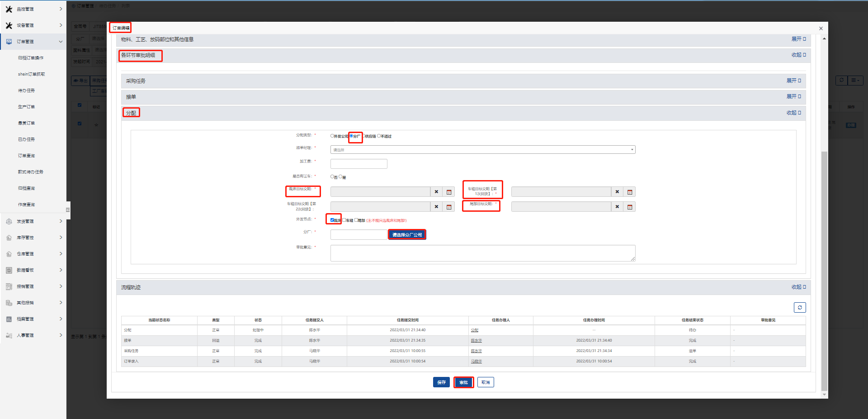
Task: Clear the 裁床目标交期 date field
Action: pos(436,192)
